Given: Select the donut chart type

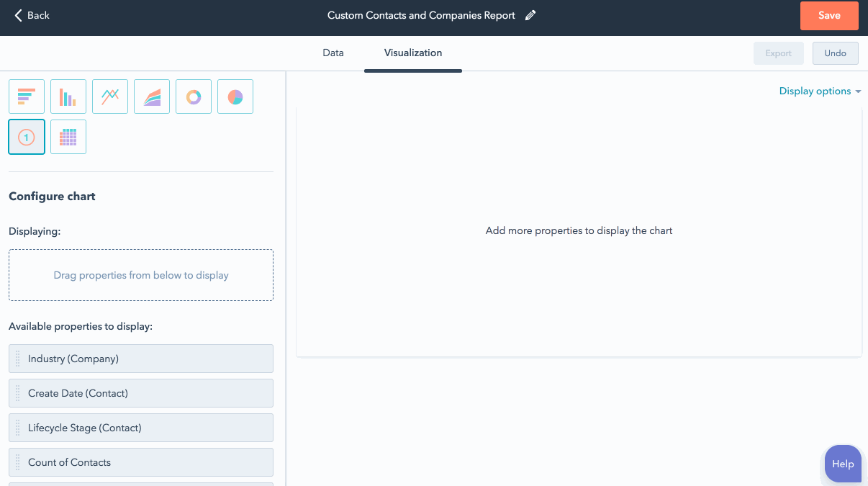Looking at the screenshot, I should [x=194, y=96].
